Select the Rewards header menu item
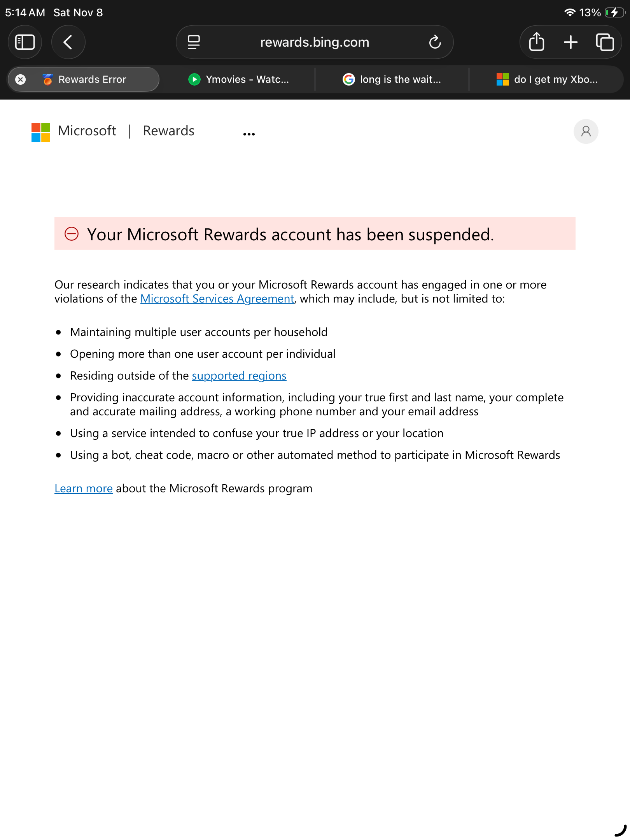The width and height of the screenshot is (630, 840). coord(168,131)
